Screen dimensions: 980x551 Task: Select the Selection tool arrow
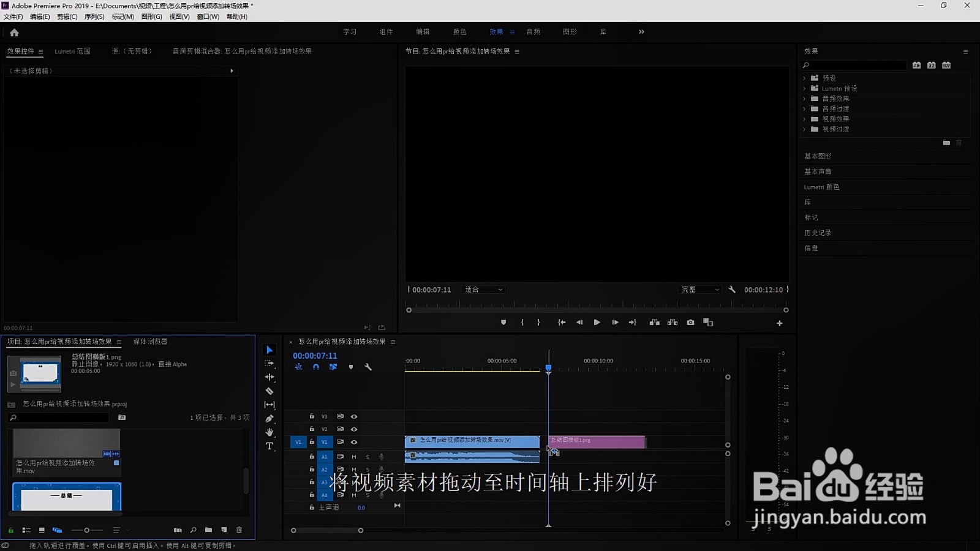click(269, 350)
